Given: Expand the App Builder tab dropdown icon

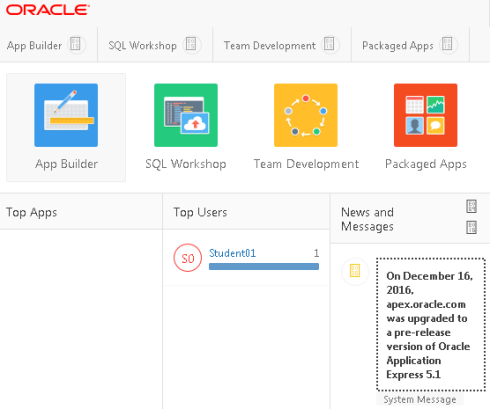Looking at the screenshot, I should (76, 44).
